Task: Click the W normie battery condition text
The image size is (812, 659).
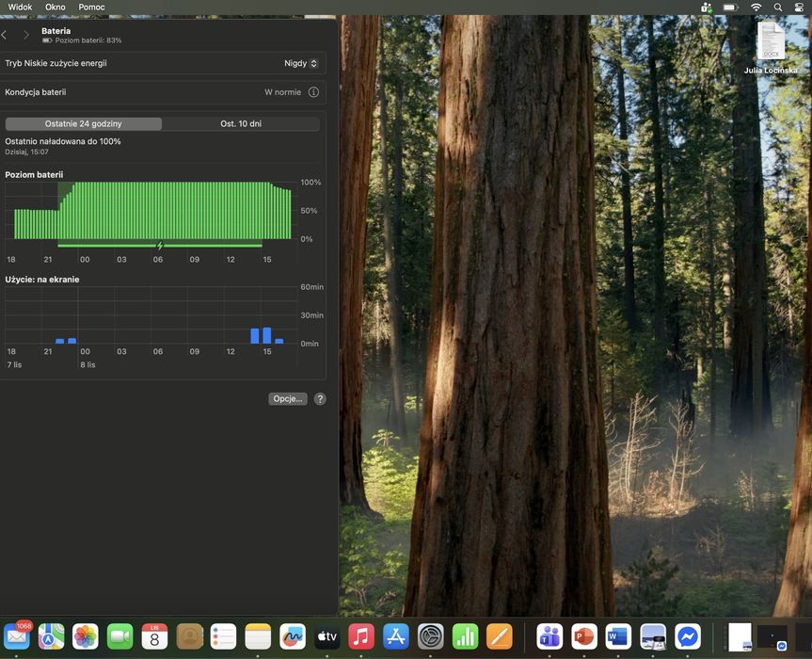Action: (283, 92)
